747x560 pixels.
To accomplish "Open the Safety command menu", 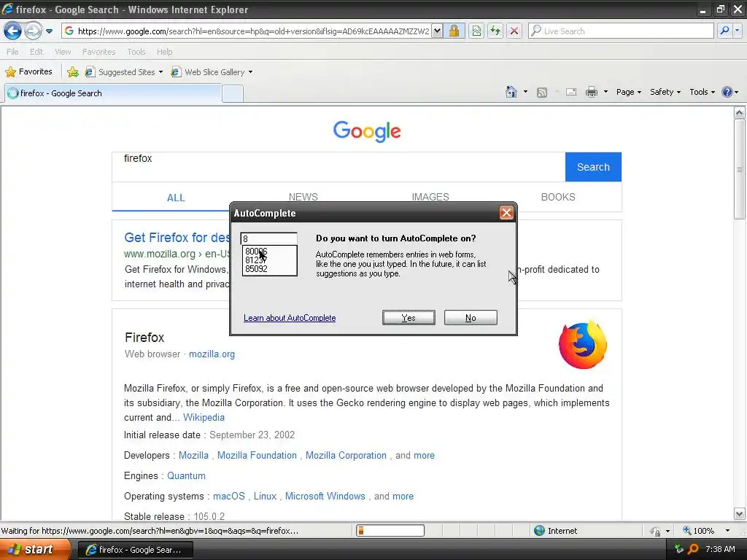I will coord(665,92).
